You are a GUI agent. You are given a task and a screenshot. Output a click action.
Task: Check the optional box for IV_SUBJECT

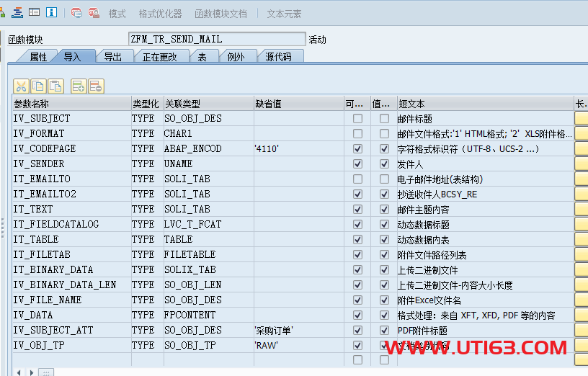(x=357, y=118)
